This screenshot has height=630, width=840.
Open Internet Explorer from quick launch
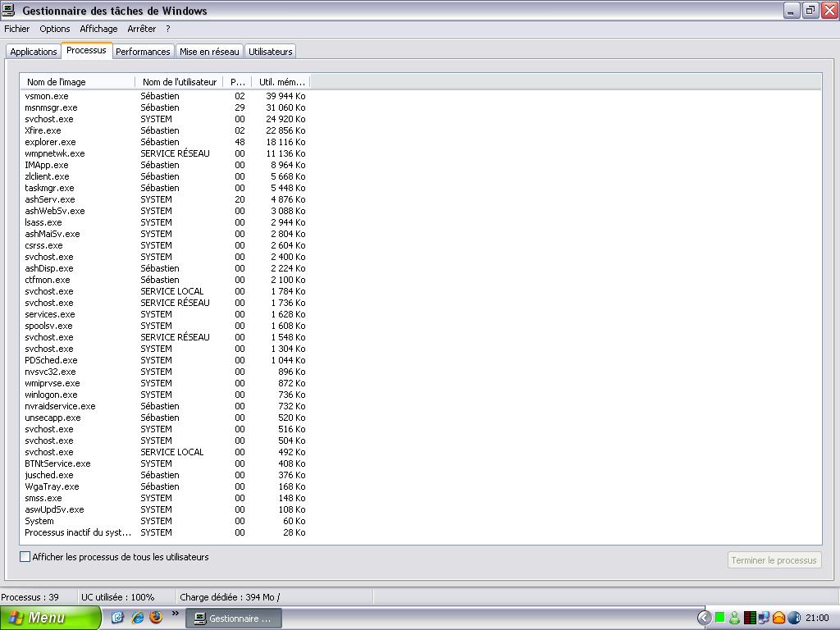(x=137, y=618)
